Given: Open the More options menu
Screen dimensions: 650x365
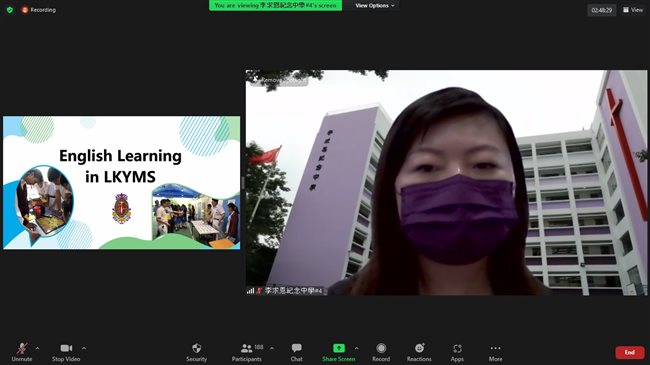Looking at the screenshot, I should (x=495, y=352).
